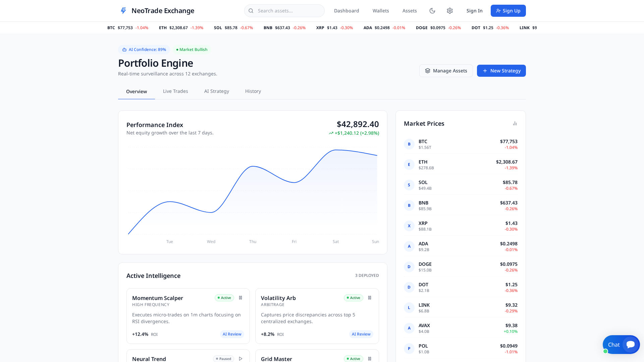Image resolution: width=644 pixels, height=362 pixels.
Task: Click the AI Confidence: 89% badge
Action: pyautogui.click(x=144, y=50)
